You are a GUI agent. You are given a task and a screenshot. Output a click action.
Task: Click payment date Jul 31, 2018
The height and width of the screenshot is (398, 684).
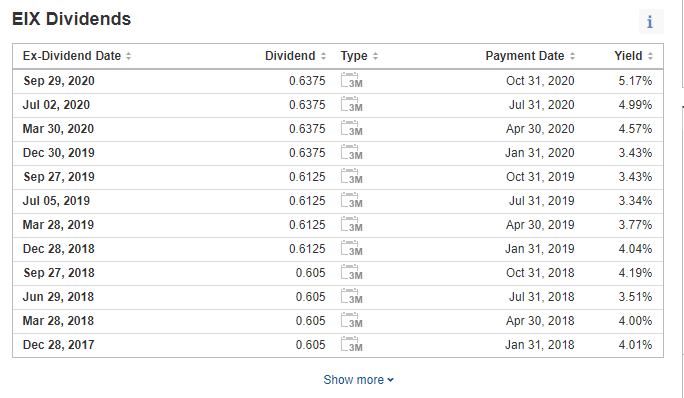(541, 297)
